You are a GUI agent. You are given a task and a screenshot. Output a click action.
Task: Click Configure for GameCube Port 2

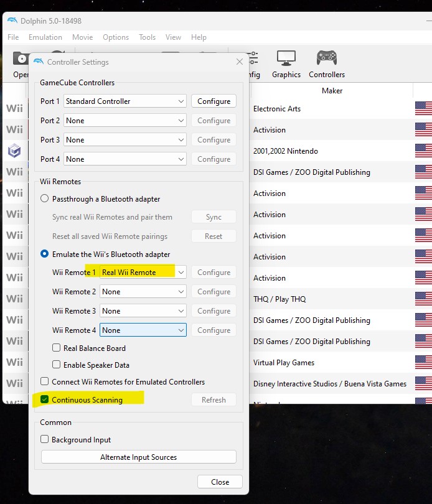[x=214, y=121]
